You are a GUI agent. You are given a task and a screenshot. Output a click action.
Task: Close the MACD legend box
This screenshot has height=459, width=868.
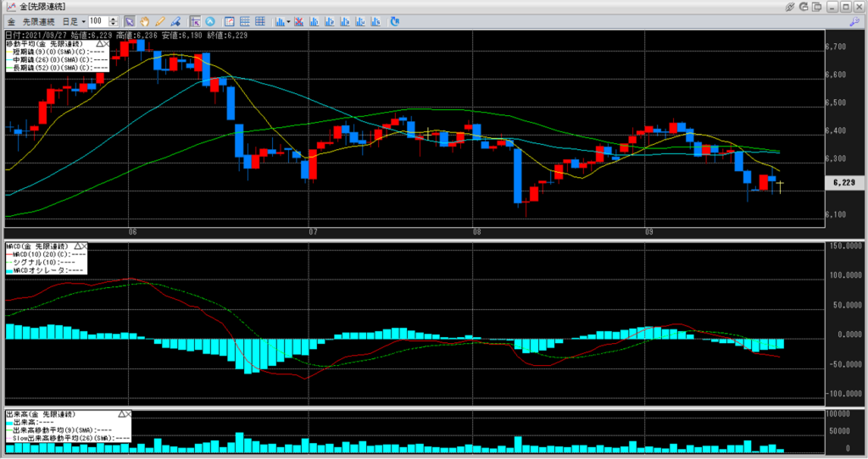point(85,246)
